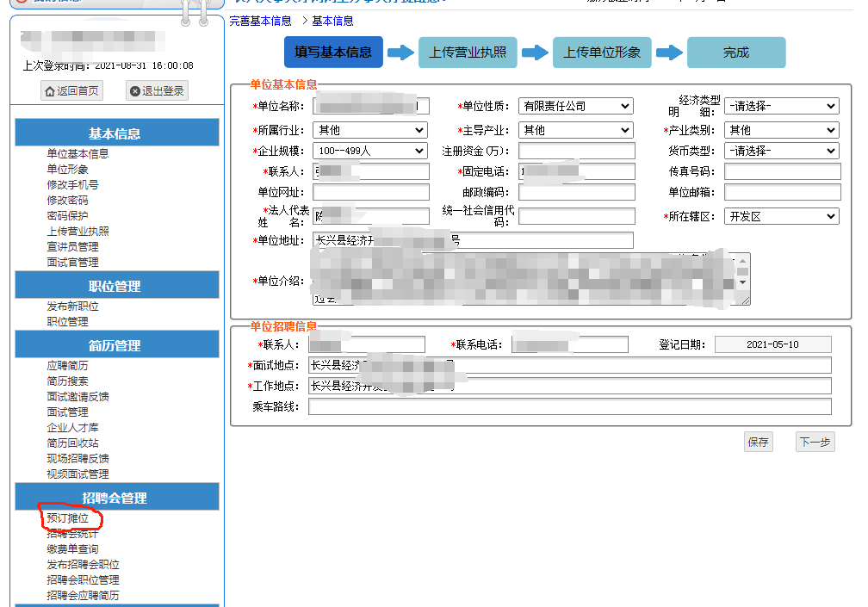Viewport: 868px width, 607px height.
Task: Open 发布新职位 in the sidebar
Action: click(72, 307)
